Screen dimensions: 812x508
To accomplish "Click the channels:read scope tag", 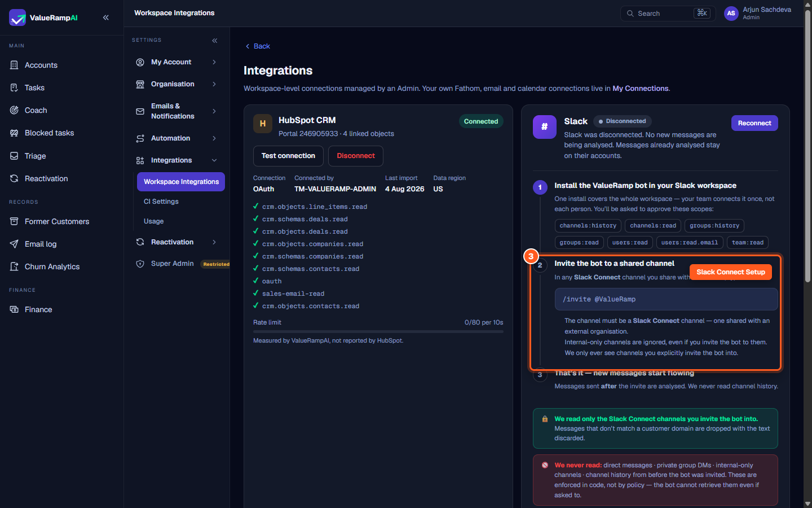I will (653, 226).
